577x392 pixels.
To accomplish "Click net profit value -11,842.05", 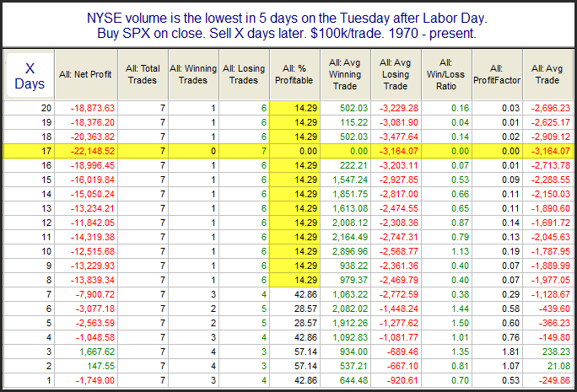I will 93,223.
